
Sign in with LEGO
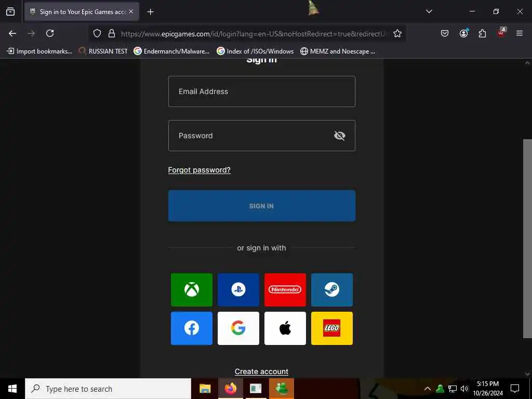tap(332, 328)
